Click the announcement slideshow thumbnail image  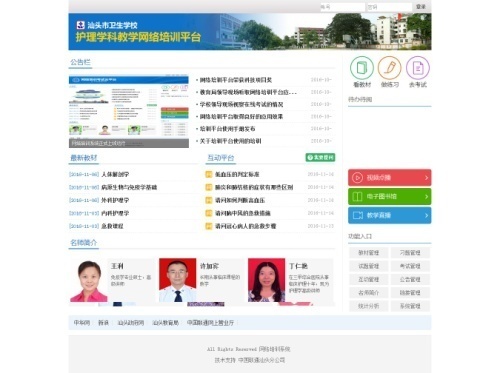pyautogui.click(x=129, y=111)
